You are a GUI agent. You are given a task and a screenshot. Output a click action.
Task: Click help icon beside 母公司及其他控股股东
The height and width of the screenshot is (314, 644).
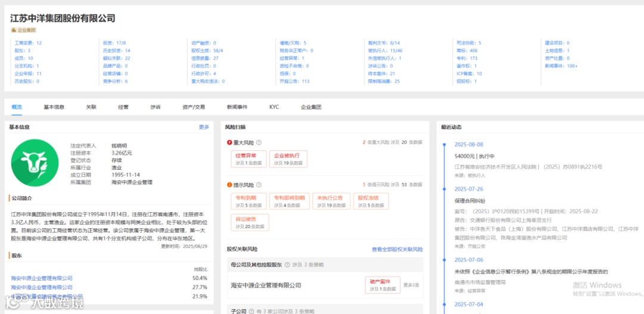pos(287,265)
